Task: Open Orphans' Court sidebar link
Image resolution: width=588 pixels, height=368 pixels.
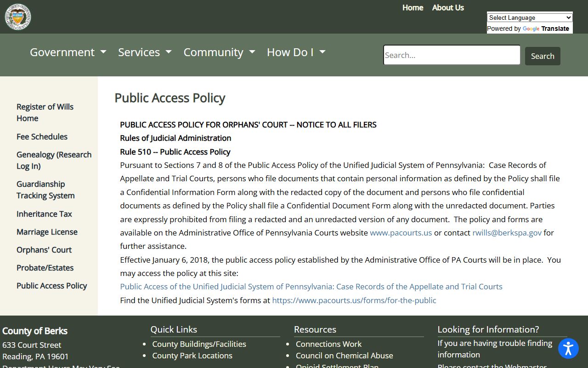Action: pyautogui.click(x=44, y=250)
